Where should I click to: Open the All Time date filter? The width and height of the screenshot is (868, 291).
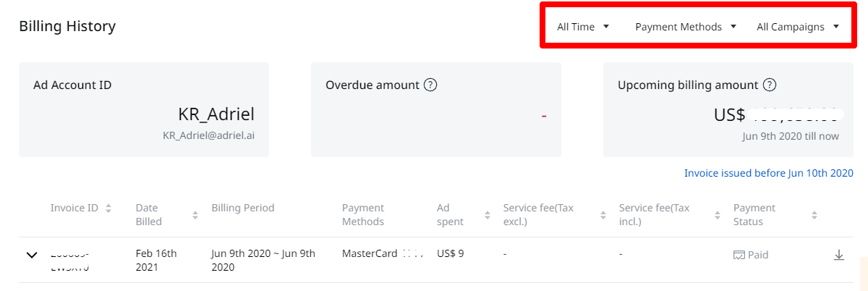[584, 27]
